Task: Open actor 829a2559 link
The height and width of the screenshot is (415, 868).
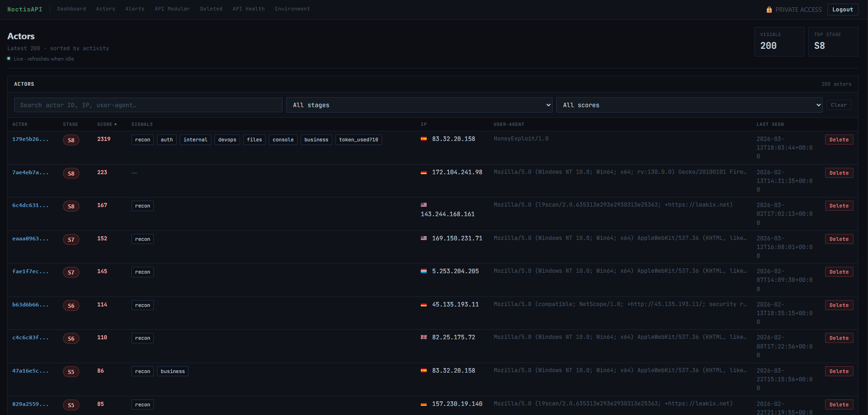Action: (30, 404)
